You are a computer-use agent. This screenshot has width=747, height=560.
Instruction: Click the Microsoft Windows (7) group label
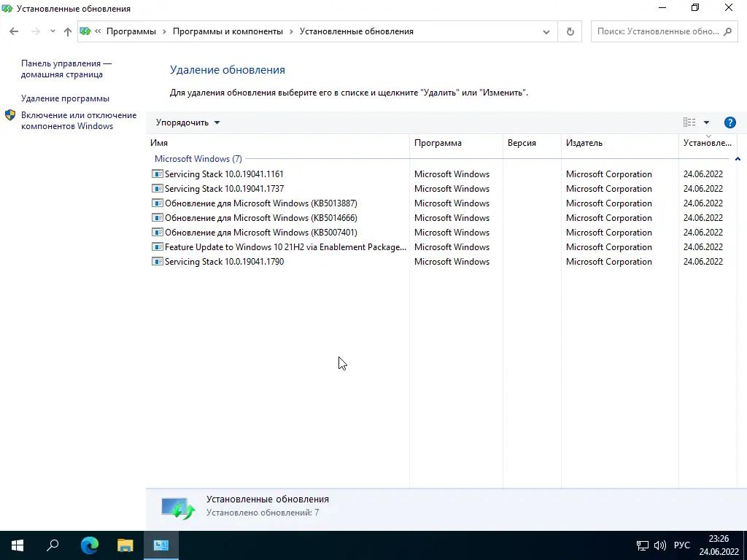(x=198, y=159)
